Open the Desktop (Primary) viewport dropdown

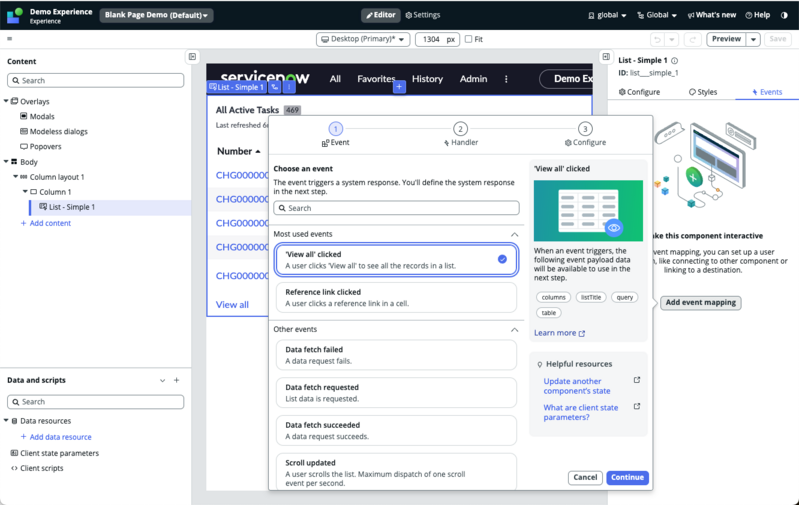363,39
